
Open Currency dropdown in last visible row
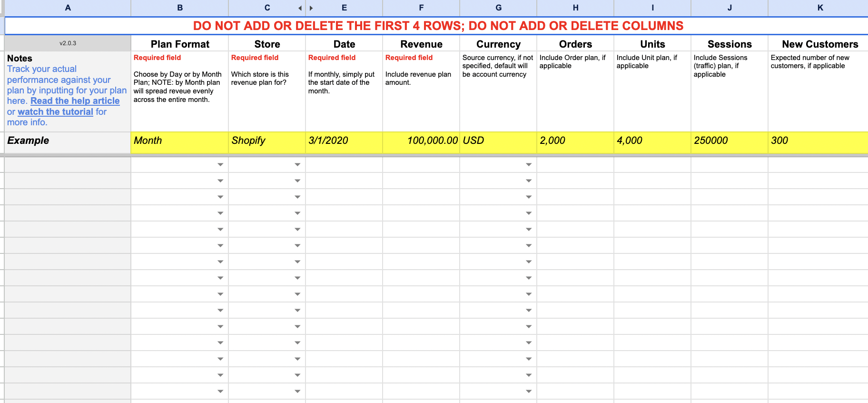point(528,392)
